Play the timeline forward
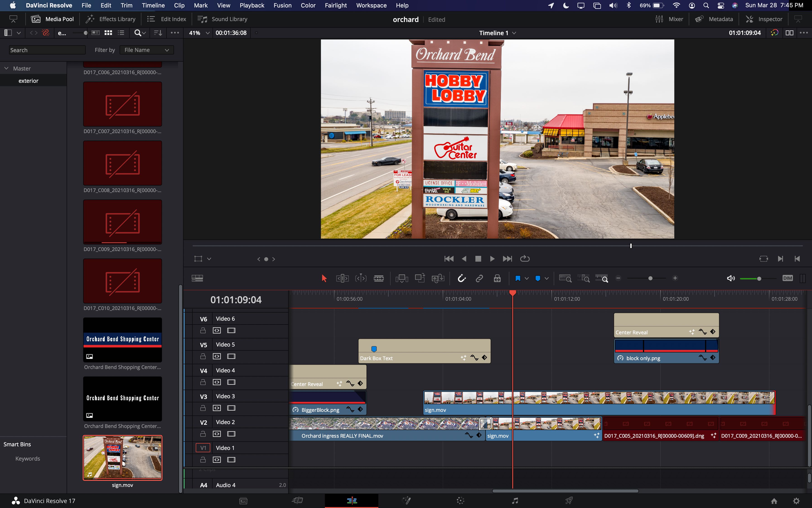 (x=492, y=259)
